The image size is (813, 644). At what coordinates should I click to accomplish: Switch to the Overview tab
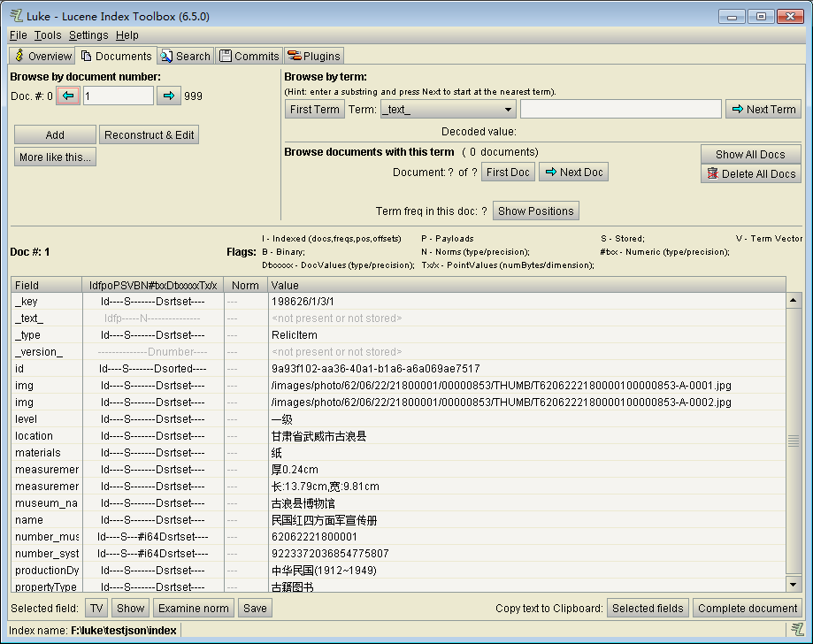(x=42, y=56)
